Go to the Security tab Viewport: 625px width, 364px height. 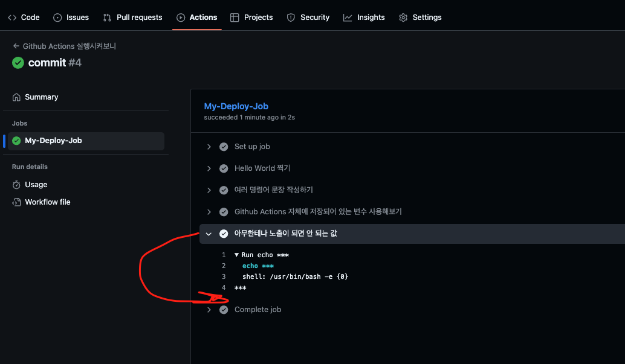point(308,17)
